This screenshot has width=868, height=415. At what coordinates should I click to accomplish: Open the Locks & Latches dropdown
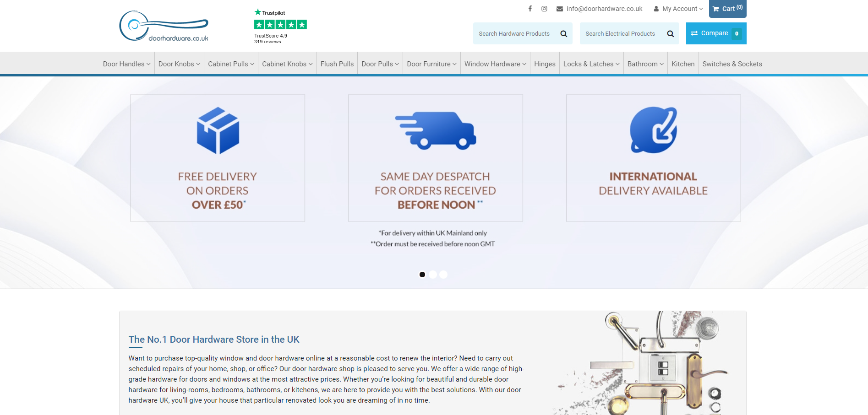click(591, 64)
